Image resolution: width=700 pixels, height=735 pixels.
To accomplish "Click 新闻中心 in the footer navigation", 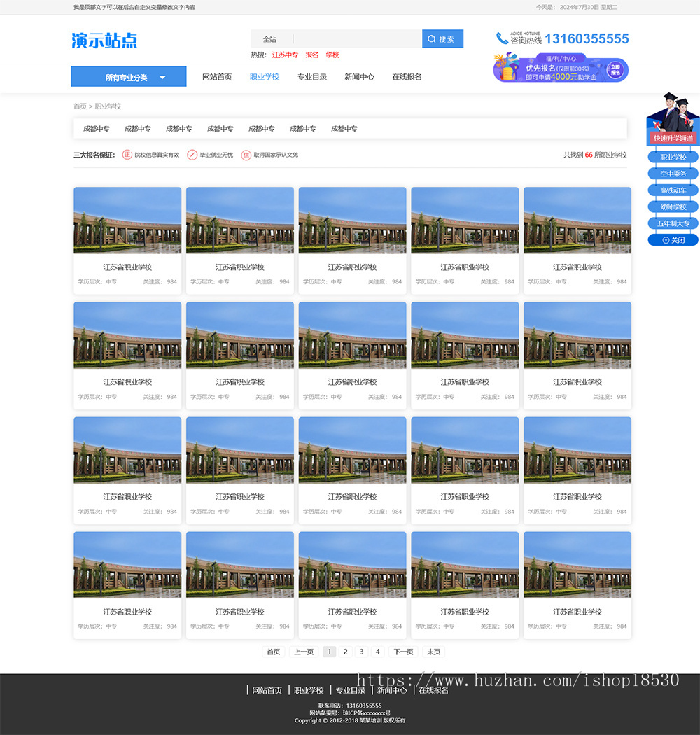I will click(392, 690).
